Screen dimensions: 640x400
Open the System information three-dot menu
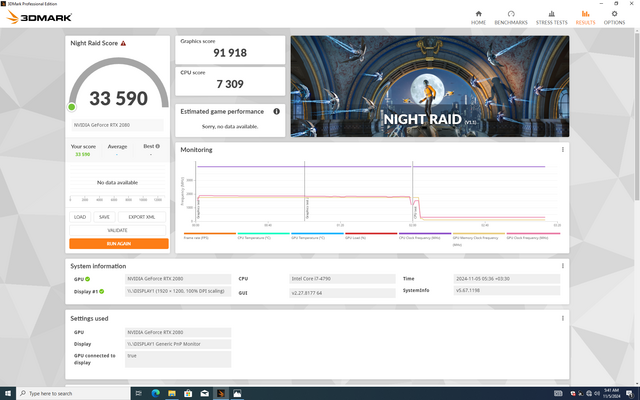coord(563,266)
